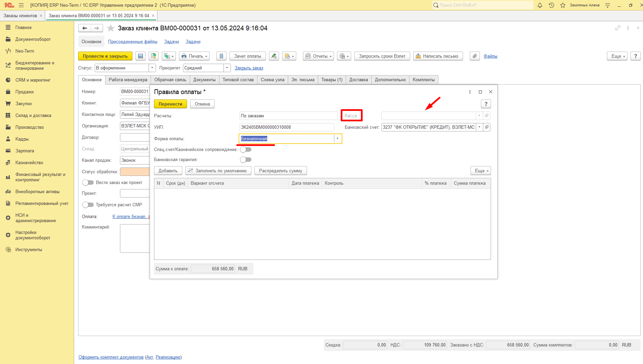This screenshot has width=643, height=364.
Task: Open the Производство sidebar section
Action: tap(30, 127)
